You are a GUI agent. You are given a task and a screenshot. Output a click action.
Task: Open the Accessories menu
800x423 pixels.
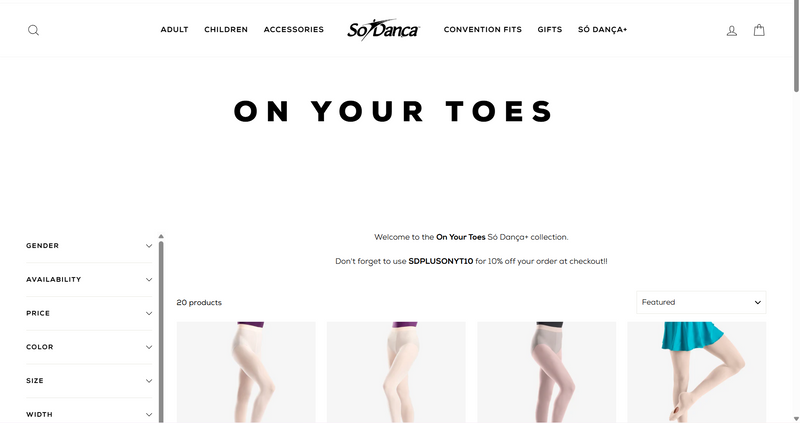[294, 30]
